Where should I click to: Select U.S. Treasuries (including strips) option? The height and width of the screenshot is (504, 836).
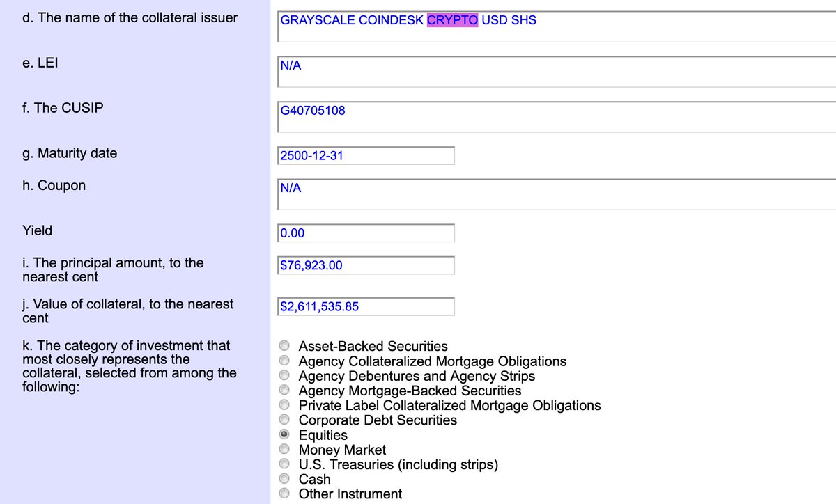pyautogui.click(x=284, y=464)
